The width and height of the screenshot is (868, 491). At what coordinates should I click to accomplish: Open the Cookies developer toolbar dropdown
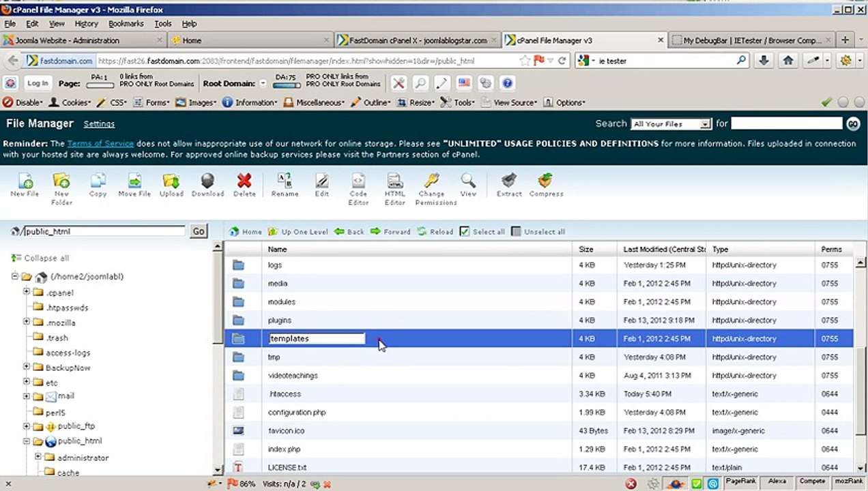click(x=70, y=102)
